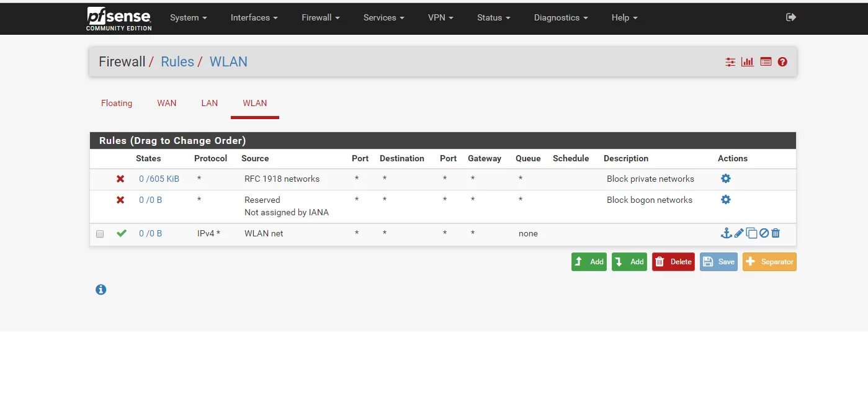Open settings gear for Block private networks
868x402 pixels.
725,179
